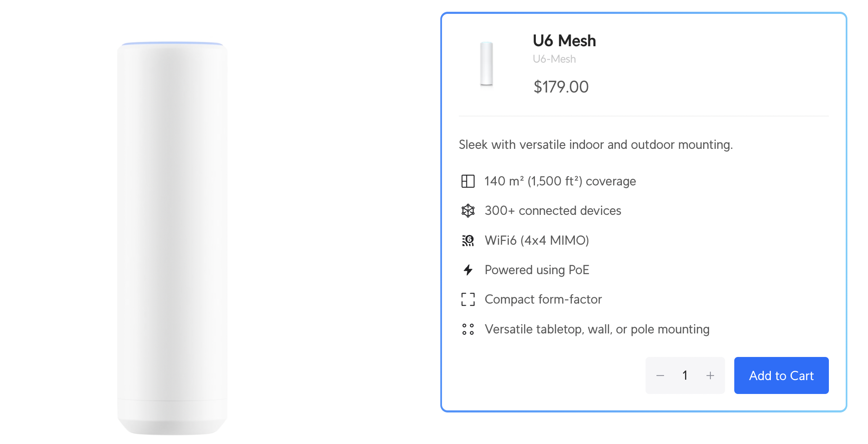Click the large U6 Mesh product image

pyautogui.click(x=172, y=238)
